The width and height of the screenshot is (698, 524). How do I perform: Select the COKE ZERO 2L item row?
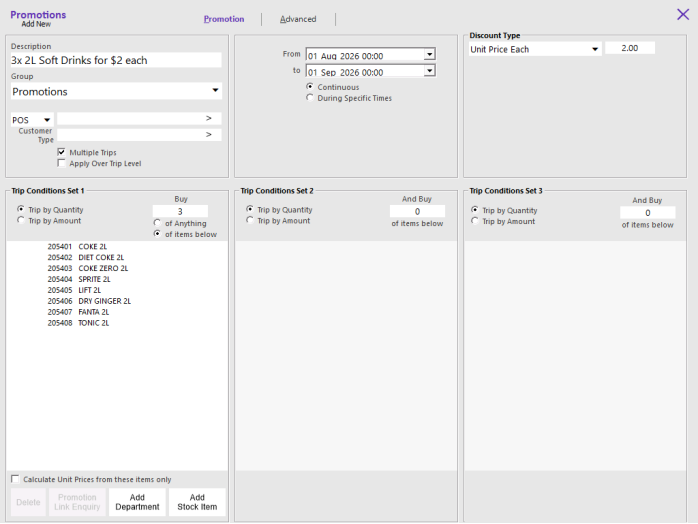[x=117, y=268]
